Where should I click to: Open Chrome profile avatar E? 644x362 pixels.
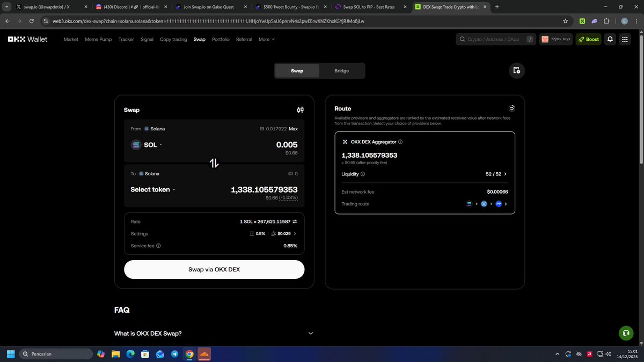coord(624,21)
